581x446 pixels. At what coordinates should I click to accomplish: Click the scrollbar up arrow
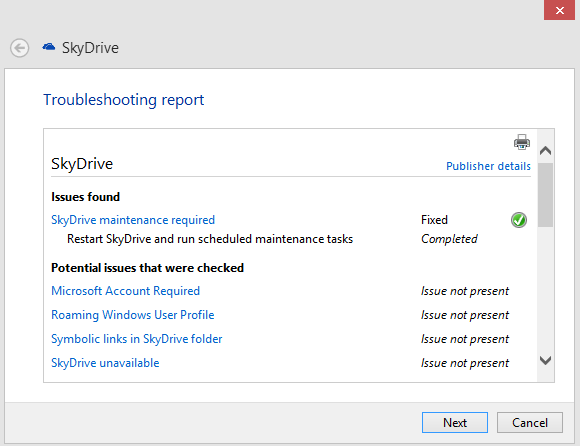click(x=545, y=150)
